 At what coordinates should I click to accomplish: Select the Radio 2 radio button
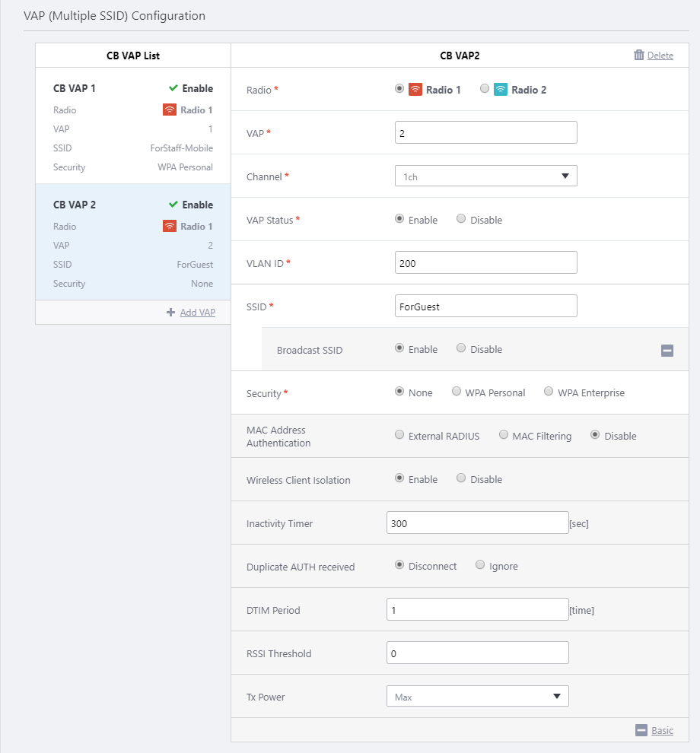(485, 88)
